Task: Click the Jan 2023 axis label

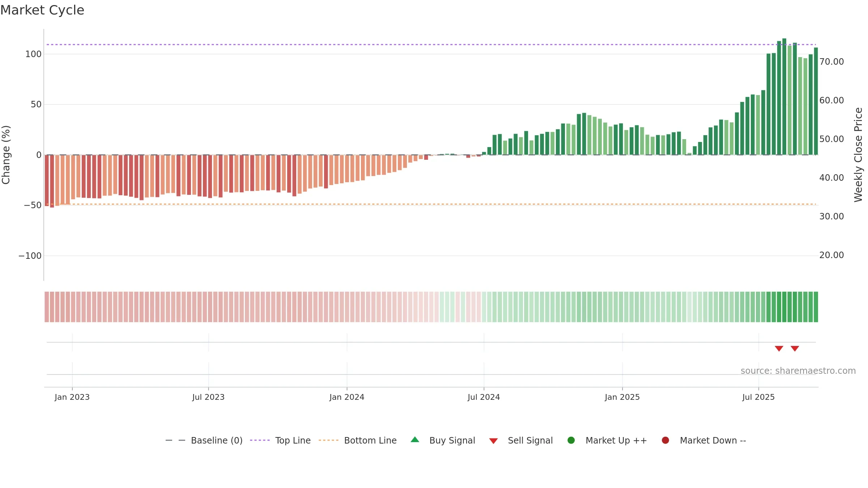Action: (x=72, y=397)
